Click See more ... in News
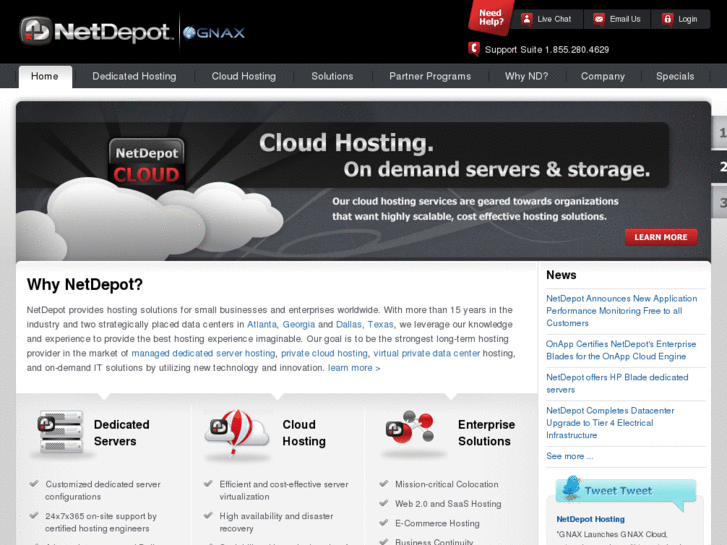Viewport: 727px width, 545px height. coord(569,456)
